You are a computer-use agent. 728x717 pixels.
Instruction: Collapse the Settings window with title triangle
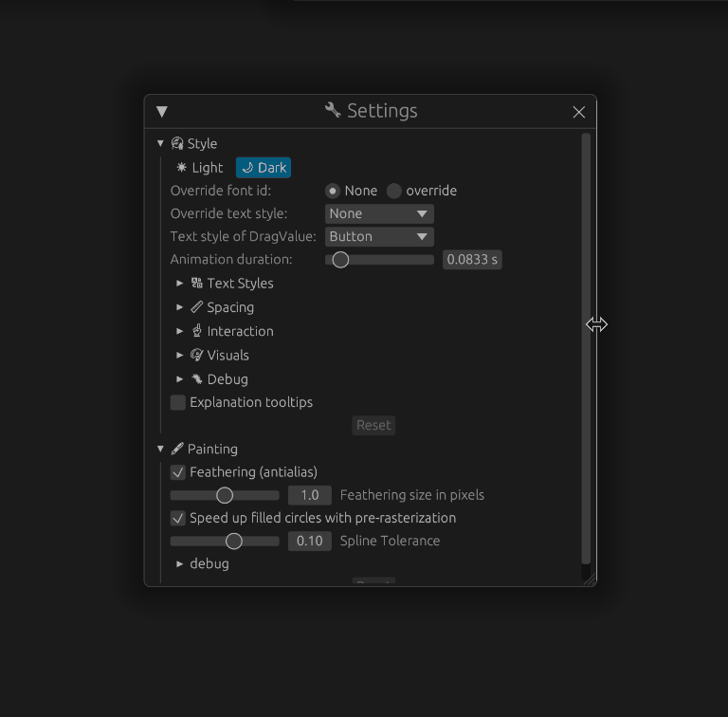[161, 112]
